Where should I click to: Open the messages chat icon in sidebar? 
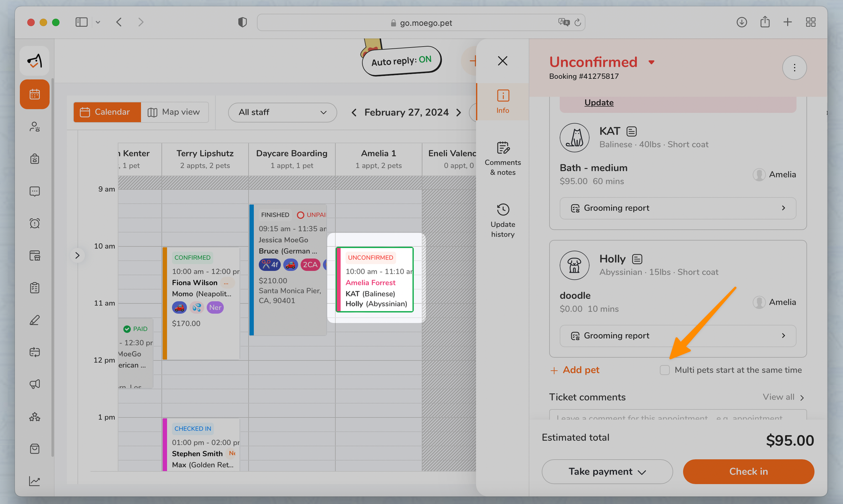pos(35,191)
